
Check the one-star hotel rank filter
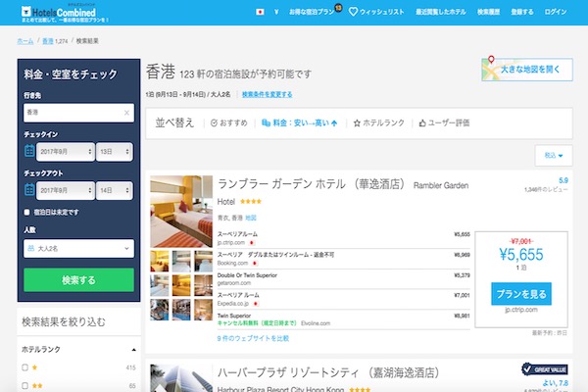(x=25, y=367)
